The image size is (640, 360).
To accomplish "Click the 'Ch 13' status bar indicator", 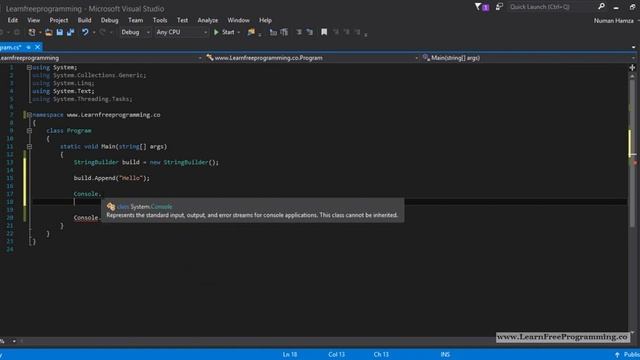I will click(381, 355).
